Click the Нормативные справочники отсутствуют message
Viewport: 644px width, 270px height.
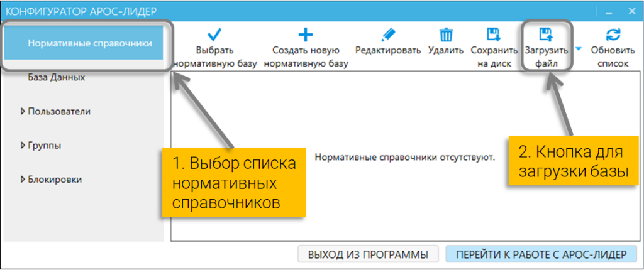[x=405, y=157]
